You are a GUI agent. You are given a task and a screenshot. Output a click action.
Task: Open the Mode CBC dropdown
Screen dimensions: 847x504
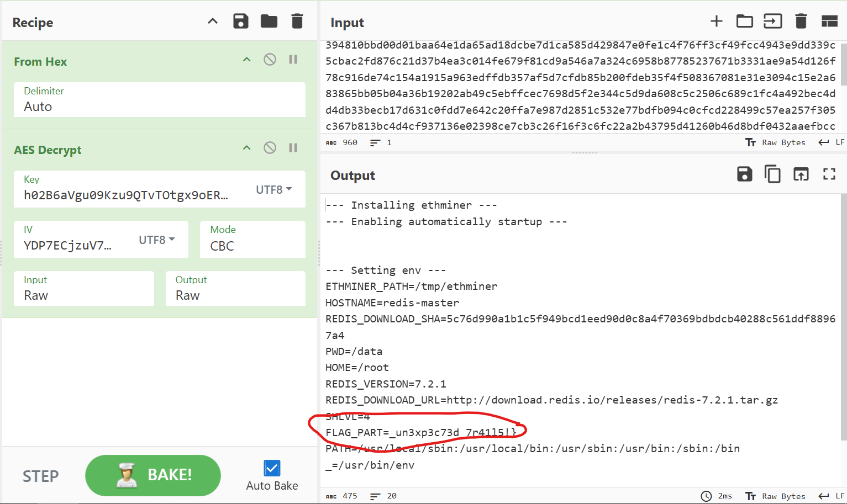coord(252,239)
